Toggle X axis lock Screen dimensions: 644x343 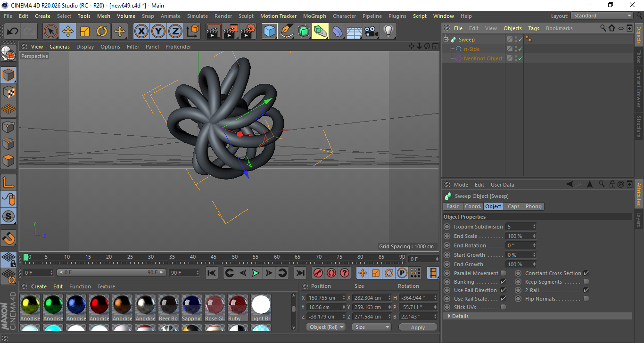pyautogui.click(x=141, y=32)
